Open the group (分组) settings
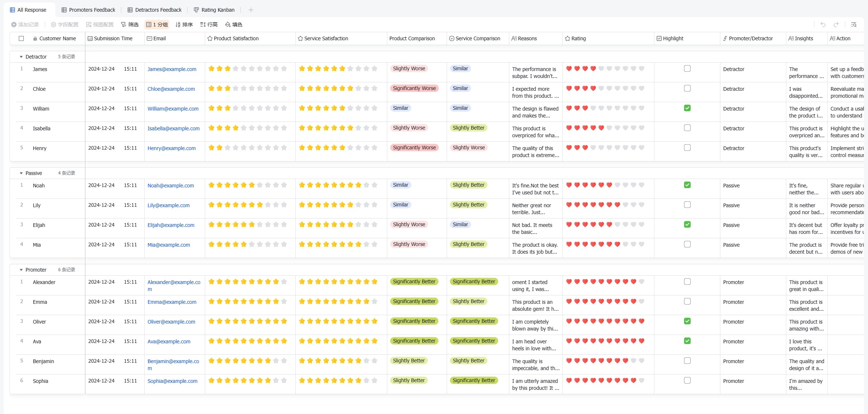 pos(157,25)
